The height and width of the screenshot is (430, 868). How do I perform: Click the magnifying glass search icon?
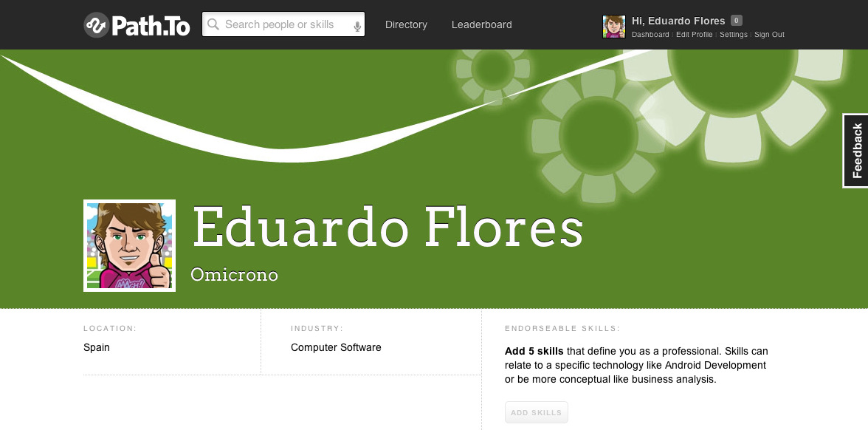pos(213,24)
